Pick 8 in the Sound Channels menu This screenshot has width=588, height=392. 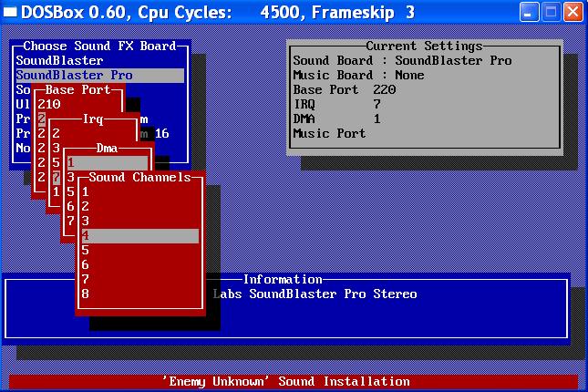tap(140, 294)
